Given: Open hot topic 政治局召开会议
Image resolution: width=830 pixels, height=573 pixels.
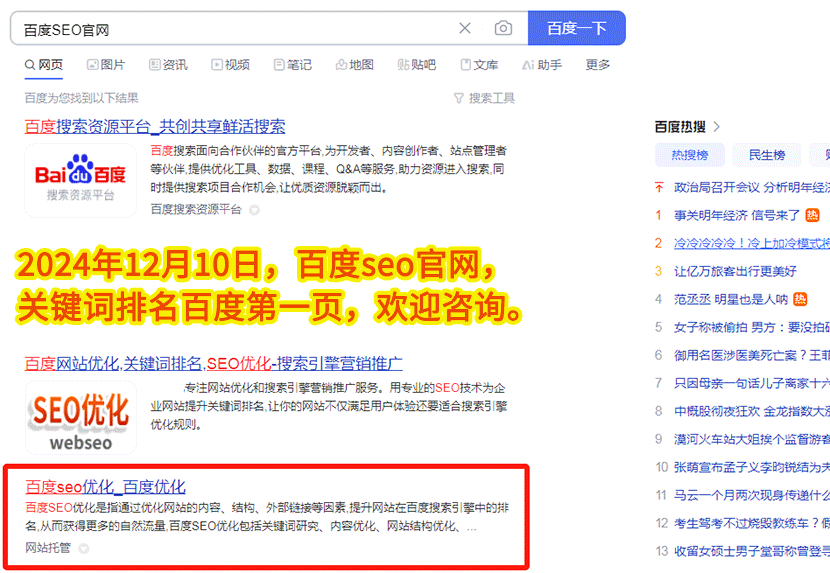Looking at the screenshot, I should pyautogui.click(x=752, y=187).
